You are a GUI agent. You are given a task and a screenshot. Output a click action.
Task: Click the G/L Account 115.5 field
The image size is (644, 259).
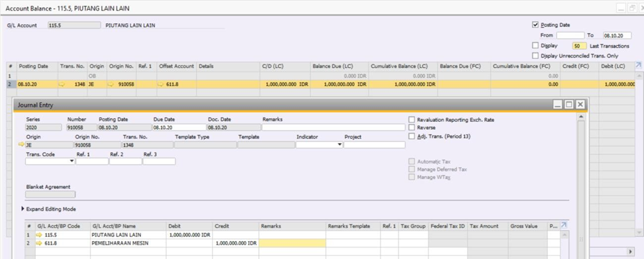point(74,25)
